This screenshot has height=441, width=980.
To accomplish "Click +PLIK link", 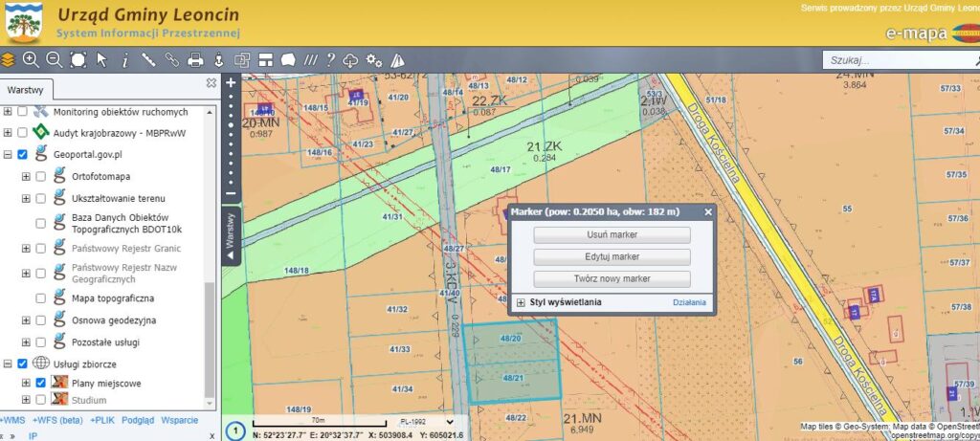I will coord(102,420).
